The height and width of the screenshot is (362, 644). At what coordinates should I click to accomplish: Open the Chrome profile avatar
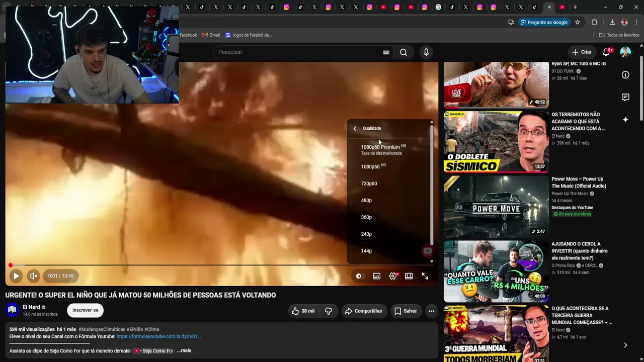[624, 22]
